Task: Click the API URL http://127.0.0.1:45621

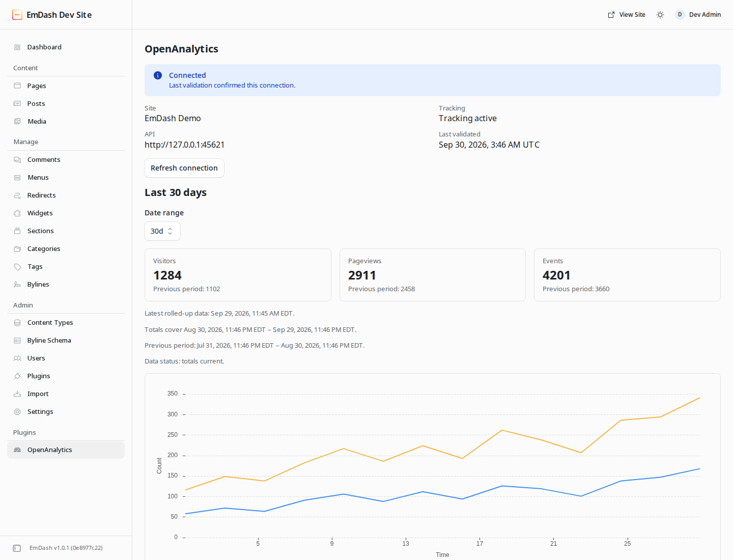Action: (184, 145)
